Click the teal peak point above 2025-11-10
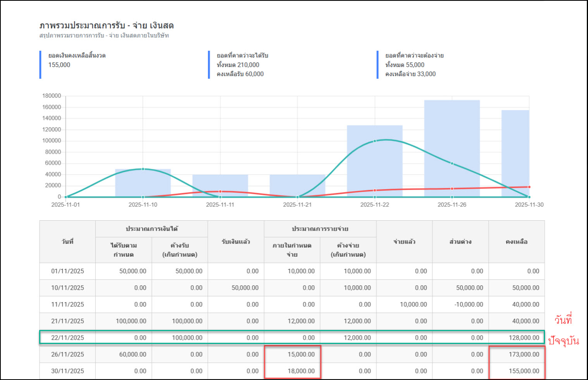Screen dimensions: 588x380 coord(143,169)
